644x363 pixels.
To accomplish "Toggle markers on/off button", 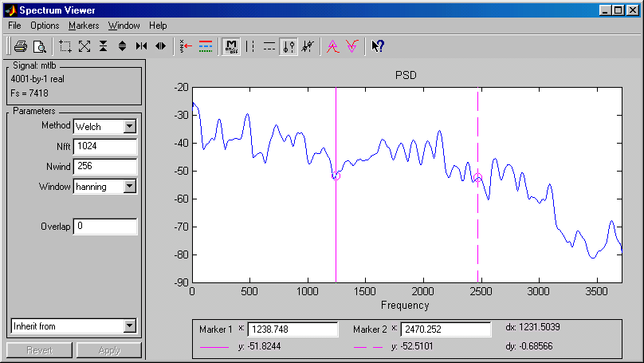I will coord(231,46).
